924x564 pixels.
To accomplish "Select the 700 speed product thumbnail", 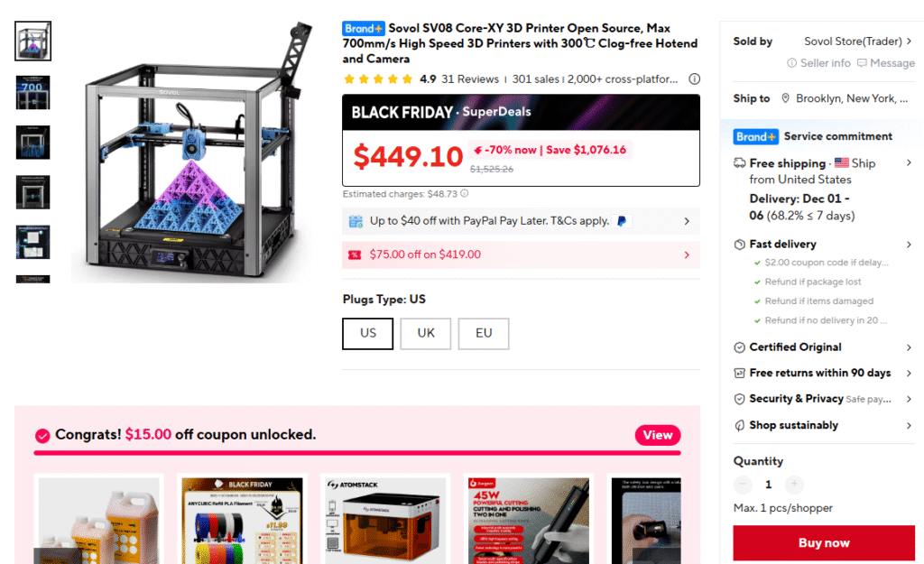I will tap(33, 93).
